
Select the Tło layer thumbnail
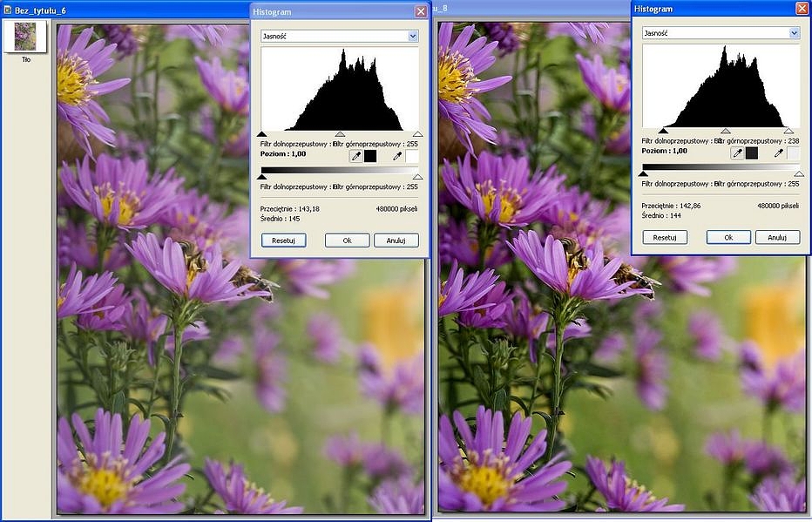tap(25, 37)
